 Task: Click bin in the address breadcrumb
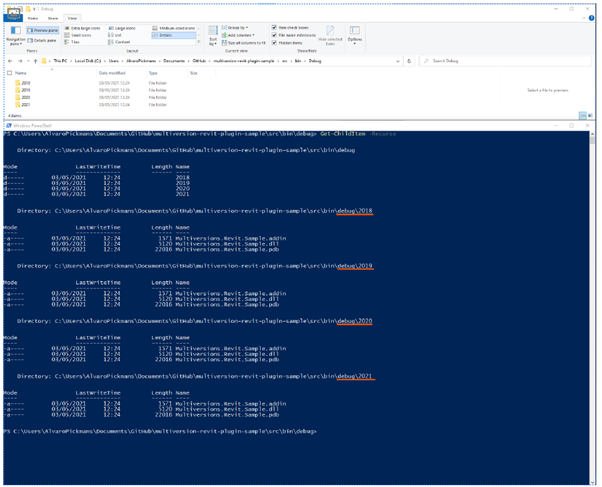298,61
